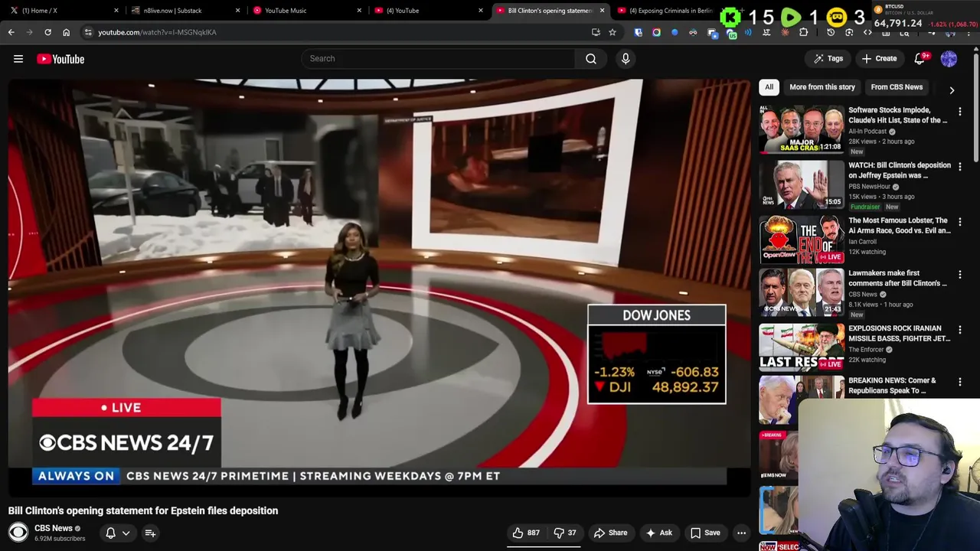Image resolution: width=980 pixels, height=551 pixels.
Task: Open options for WATCH: Bill Clinton's deposition video
Action: coord(960,167)
